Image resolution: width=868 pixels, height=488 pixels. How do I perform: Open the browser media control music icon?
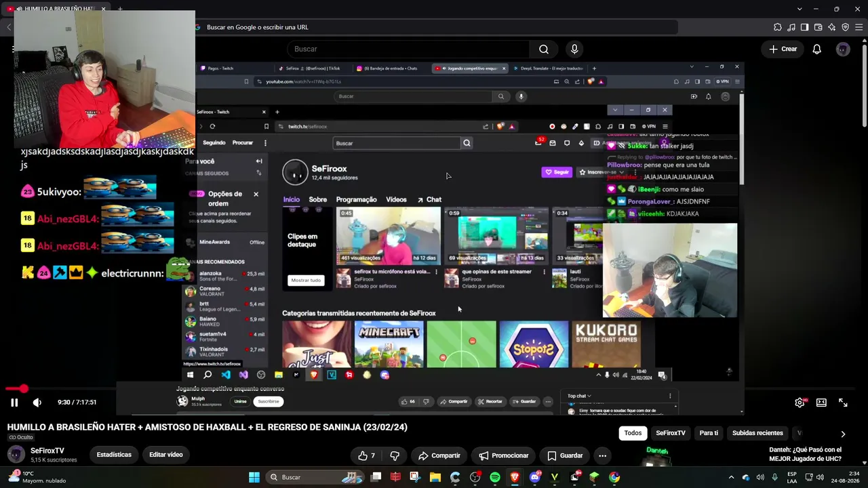pyautogui.click(x=791, y=27)
